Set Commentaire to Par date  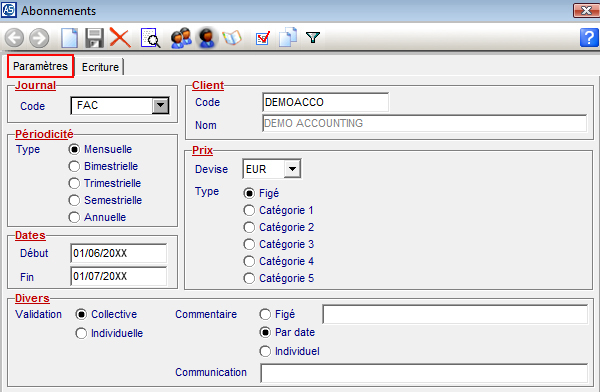click(287, 332)
